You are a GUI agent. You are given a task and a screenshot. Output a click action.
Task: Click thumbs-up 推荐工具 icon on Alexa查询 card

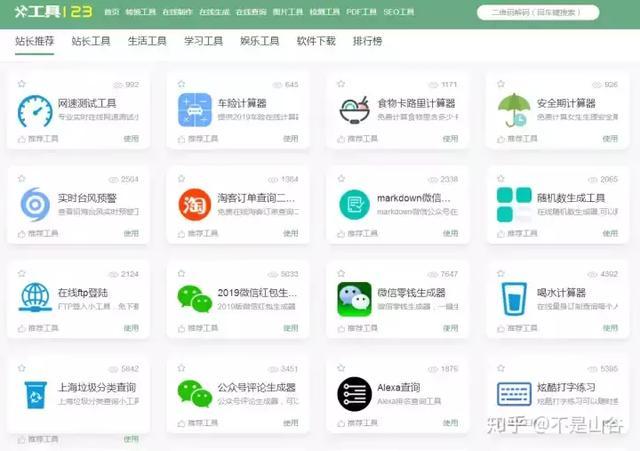tap(341, 423)
